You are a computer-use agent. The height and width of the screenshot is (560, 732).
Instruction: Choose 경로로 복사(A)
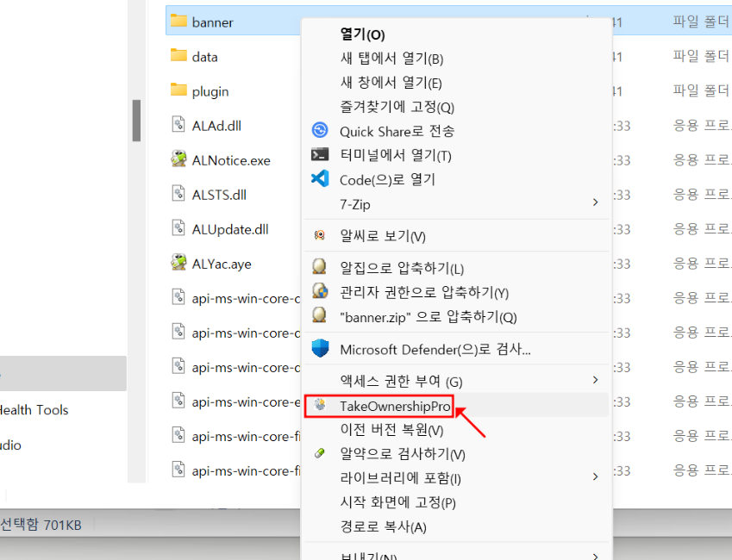pyautogui.click(x=457, y=526)
